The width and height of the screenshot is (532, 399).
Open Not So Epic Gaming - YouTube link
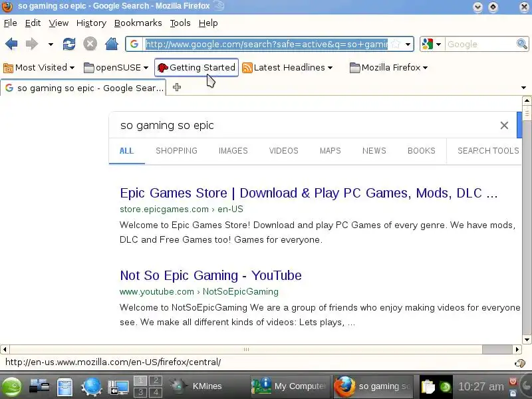(211, 275)
